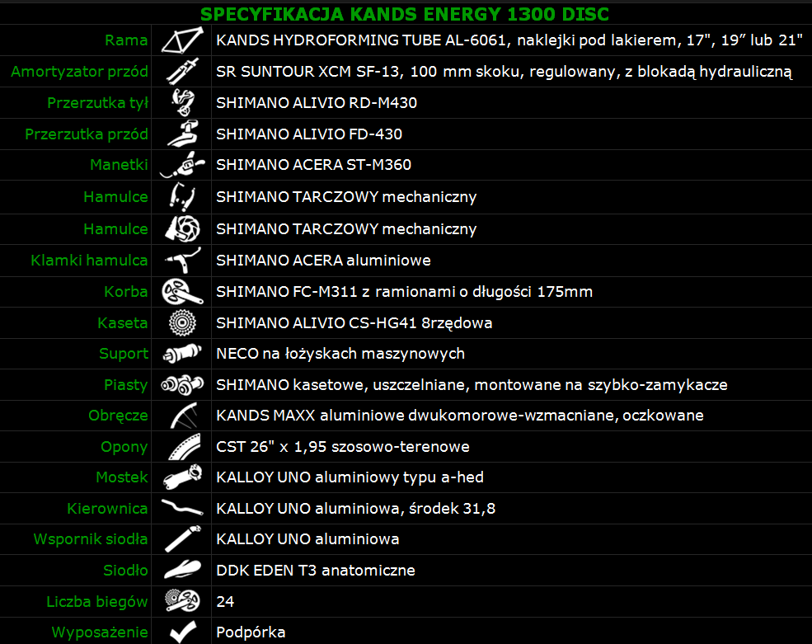The width and height of the screenshot is (812, 644).
Task: Click the Obręcze label
Action: tap(118, 416)
